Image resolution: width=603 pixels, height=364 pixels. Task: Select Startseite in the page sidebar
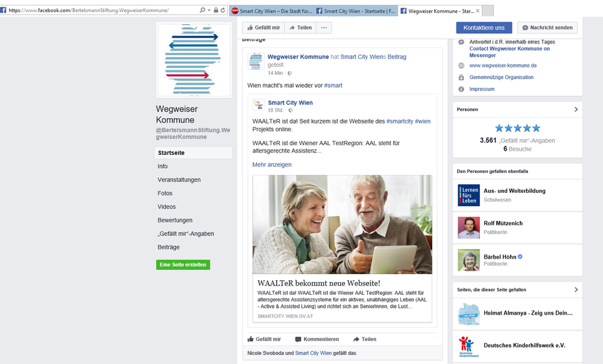(x=193, y=152)
